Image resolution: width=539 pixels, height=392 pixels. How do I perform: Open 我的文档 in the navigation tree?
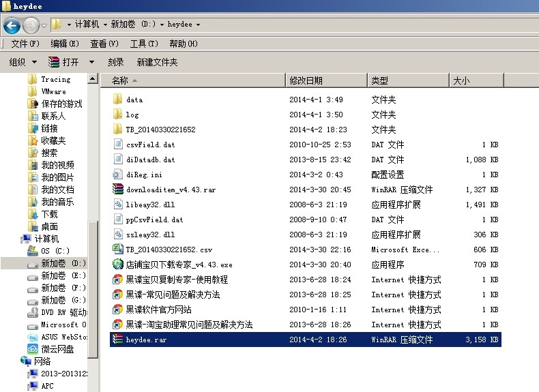[57, 190]
